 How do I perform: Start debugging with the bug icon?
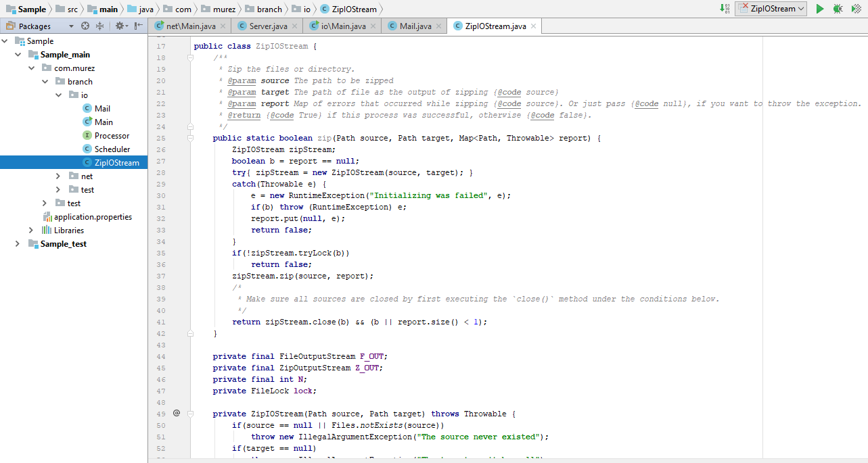[x=838, y=9]
